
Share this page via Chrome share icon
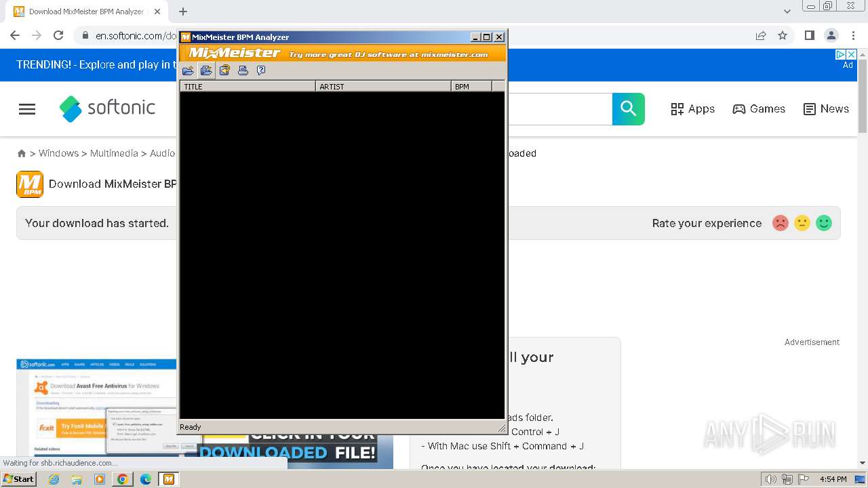761,35
